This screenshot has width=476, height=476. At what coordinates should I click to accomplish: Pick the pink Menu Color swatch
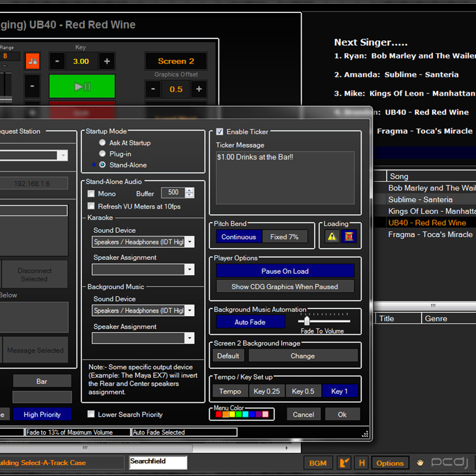tap(265, 414)
